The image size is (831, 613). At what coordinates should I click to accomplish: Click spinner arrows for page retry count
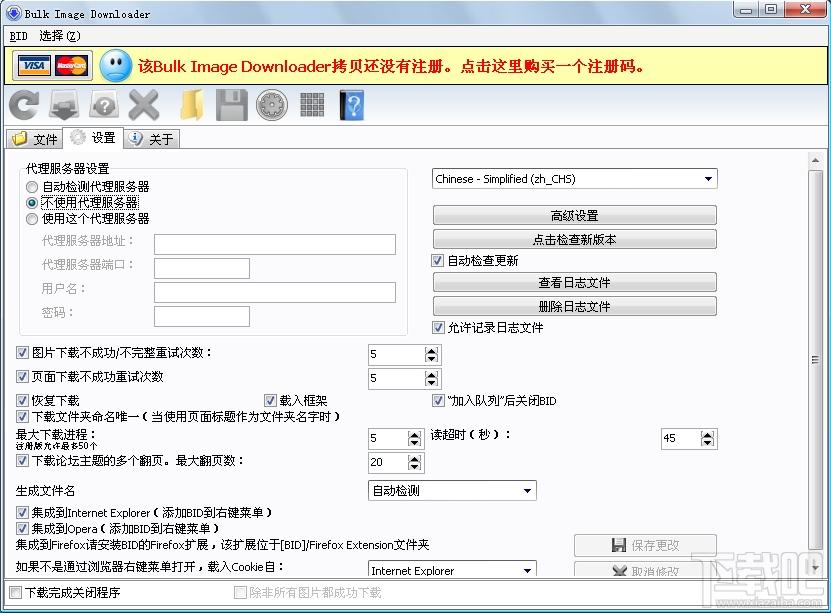431,378
